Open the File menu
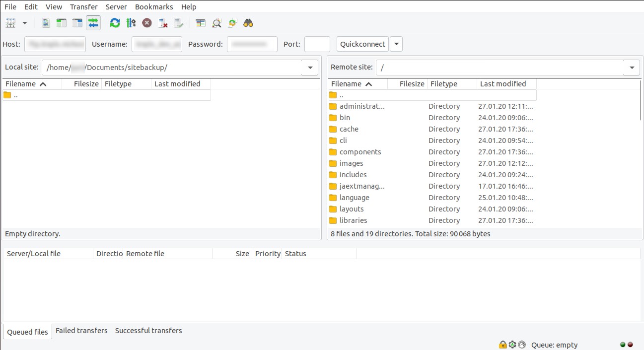Viewport: 644px width, 350px height. coord(10,7)
